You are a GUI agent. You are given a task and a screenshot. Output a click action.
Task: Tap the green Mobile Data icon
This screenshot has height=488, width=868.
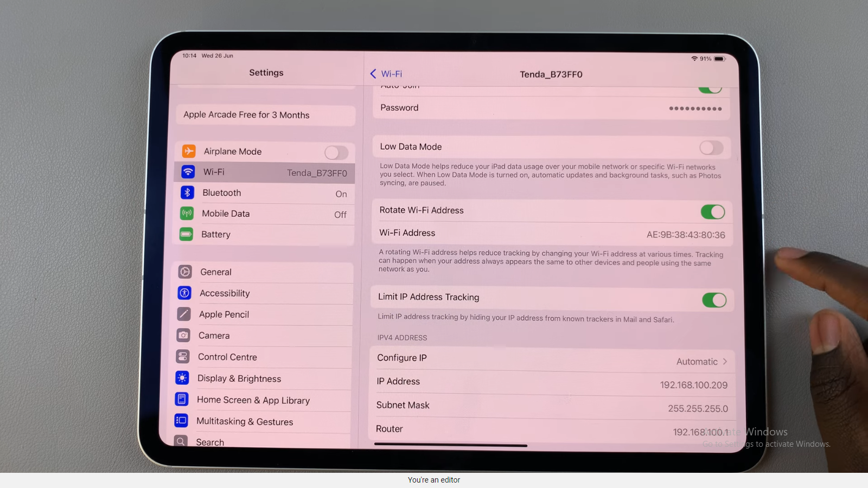(187, 213)
